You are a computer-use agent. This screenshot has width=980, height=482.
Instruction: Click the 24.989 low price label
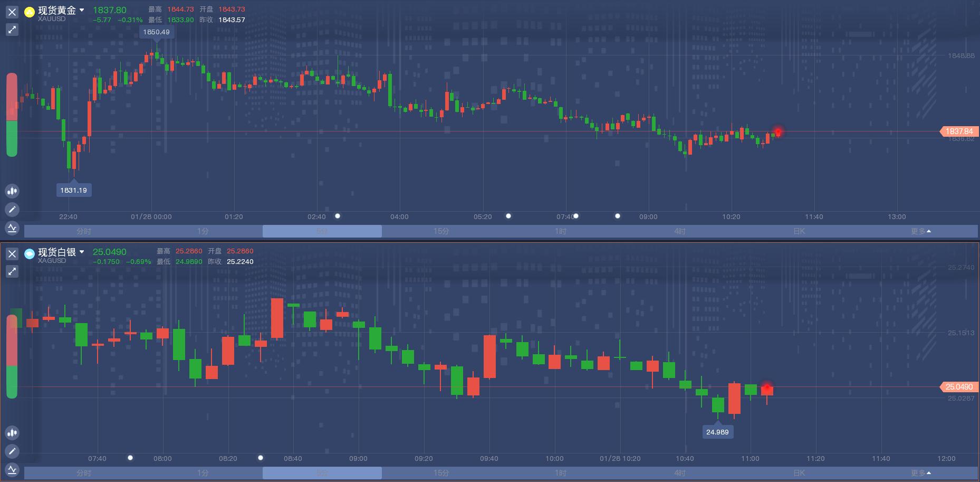tap(717, 432)
